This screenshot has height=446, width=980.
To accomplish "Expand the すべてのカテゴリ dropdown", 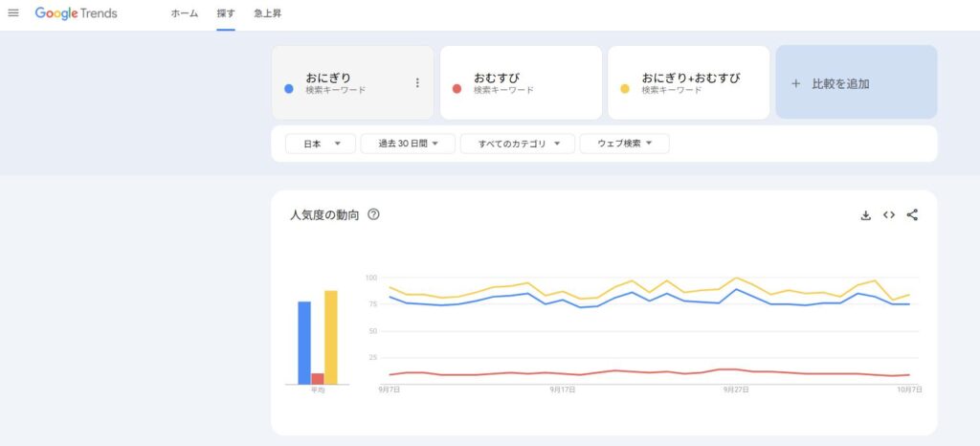I will [517, 144].
